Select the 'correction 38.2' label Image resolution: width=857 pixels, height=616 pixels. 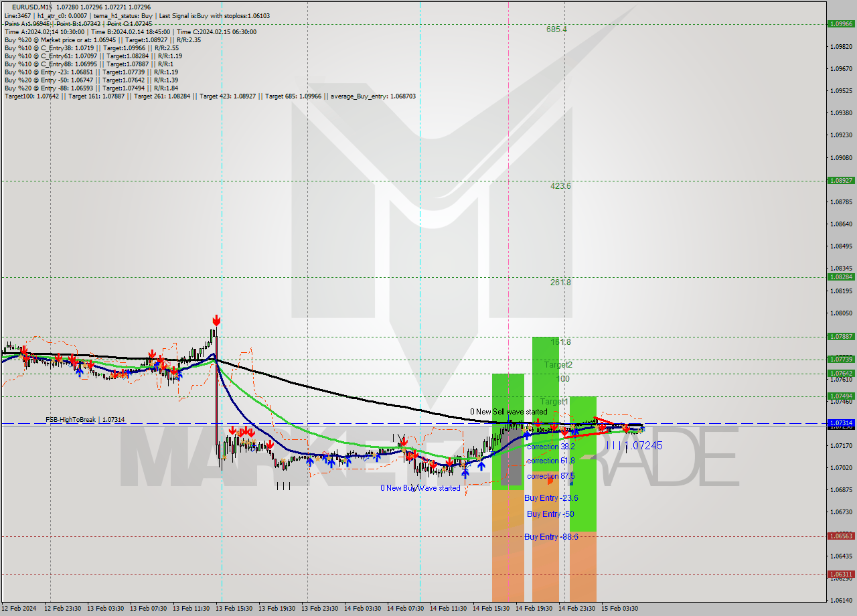point(550,447)
